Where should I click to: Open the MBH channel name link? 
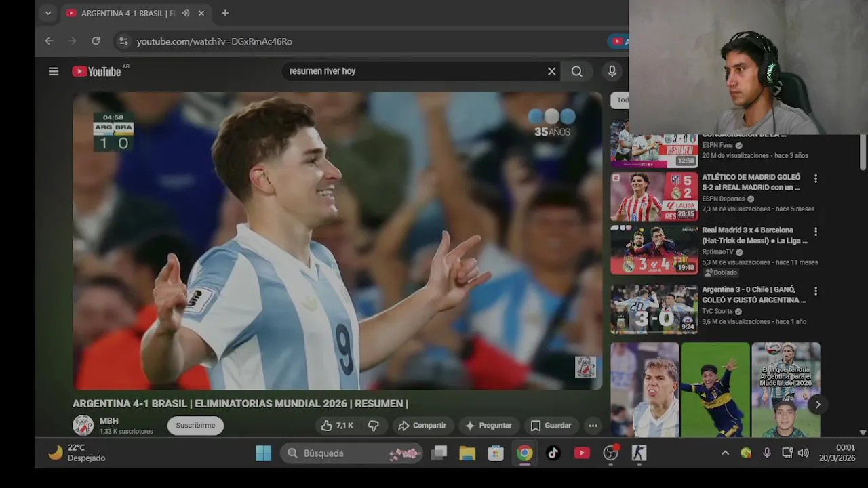pyautogui.click(x=109, y=421)
